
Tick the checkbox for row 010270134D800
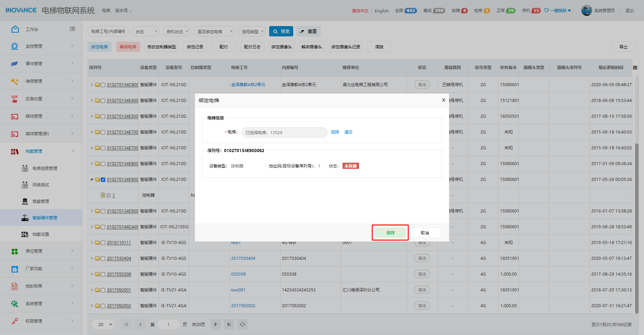103,85
